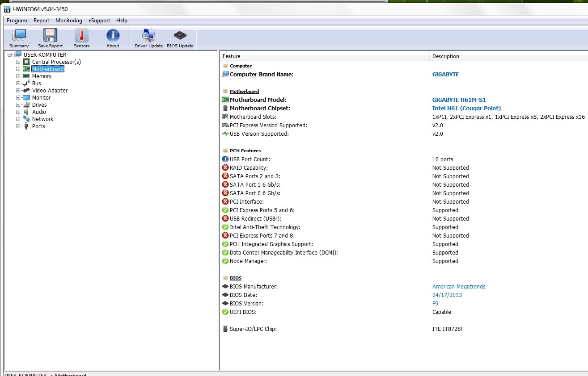Select the Intel Anti-Theft Technology row

point(404,227)
